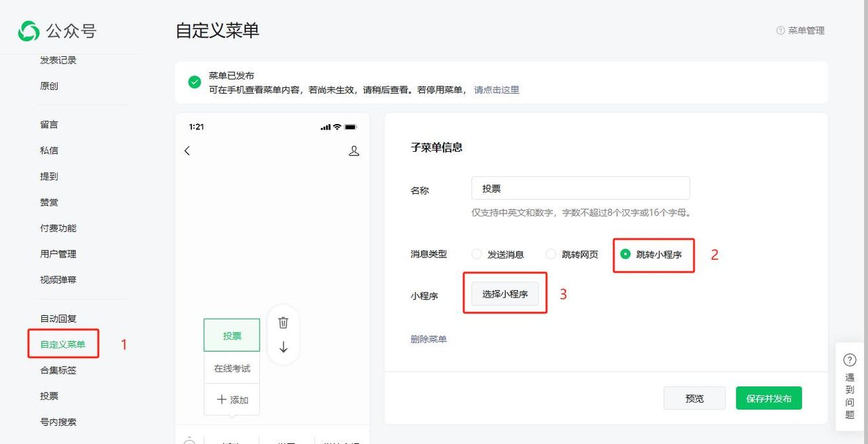Open the 预览 preview

pos(694,398)
